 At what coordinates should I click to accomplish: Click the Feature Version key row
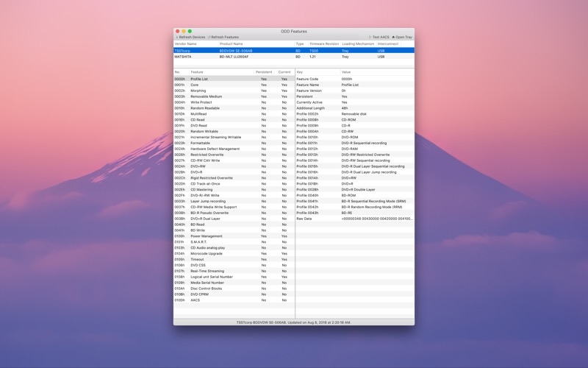355,91
